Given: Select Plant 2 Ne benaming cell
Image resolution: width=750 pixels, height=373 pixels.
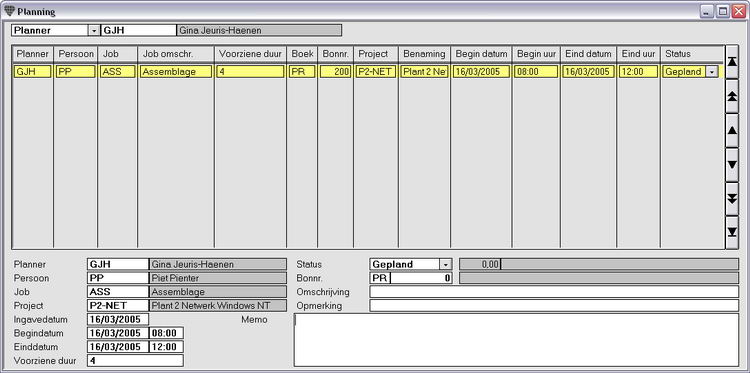Looking at the screenshot, I should coord(425,72).
